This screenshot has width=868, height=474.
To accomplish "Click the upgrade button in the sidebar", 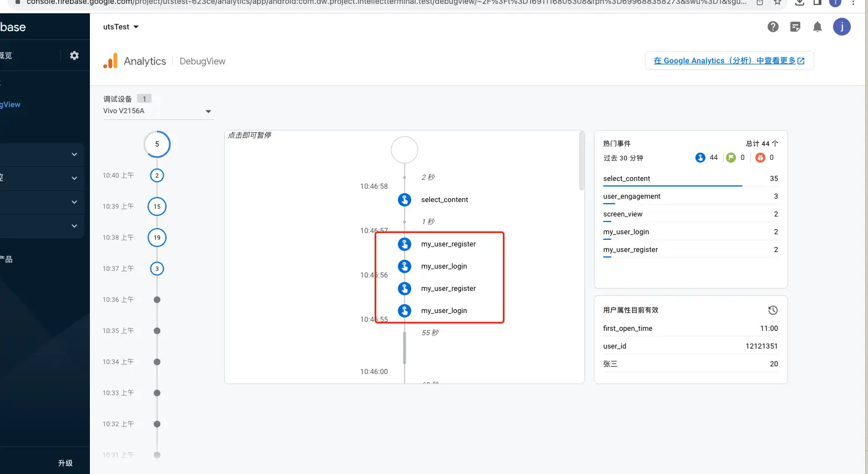I will tap(65, 463).
